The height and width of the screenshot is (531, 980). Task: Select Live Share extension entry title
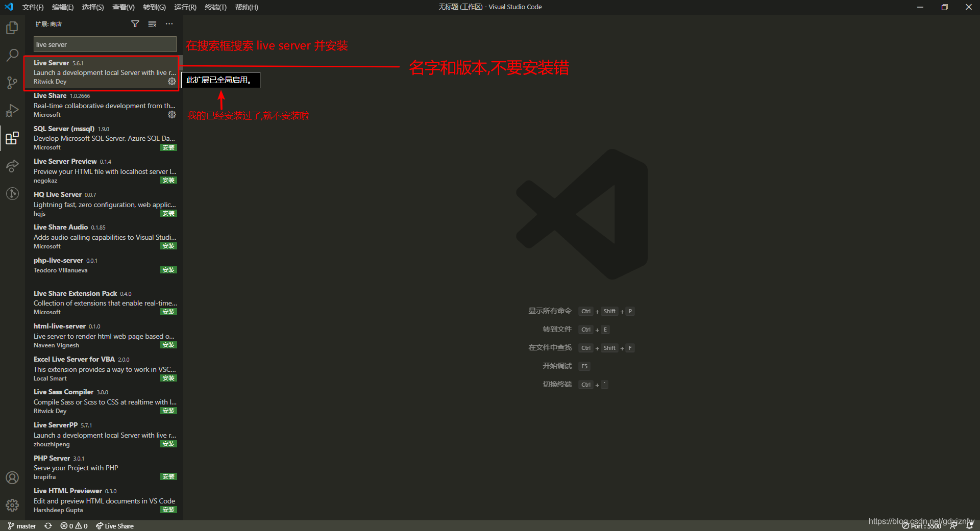tap(50, 95)
